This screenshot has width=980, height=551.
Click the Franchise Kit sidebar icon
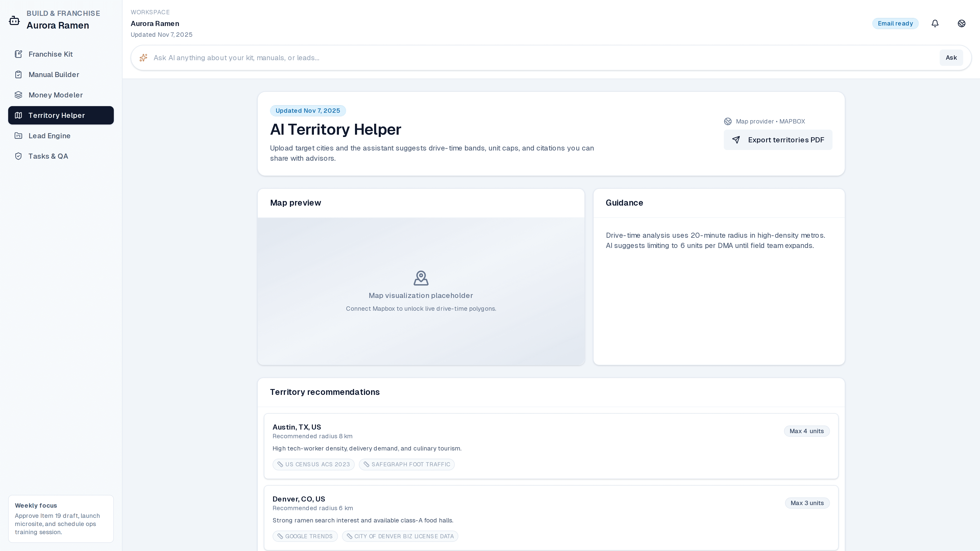pyautogui.click(x=18, y=54)
